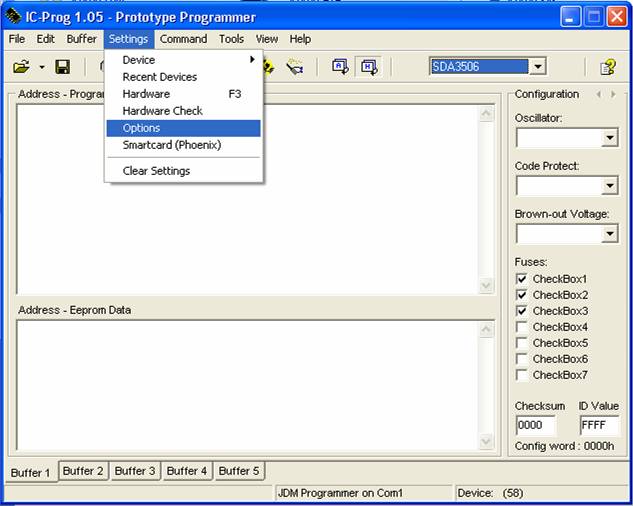Open the Command menu

click(183, 39)
